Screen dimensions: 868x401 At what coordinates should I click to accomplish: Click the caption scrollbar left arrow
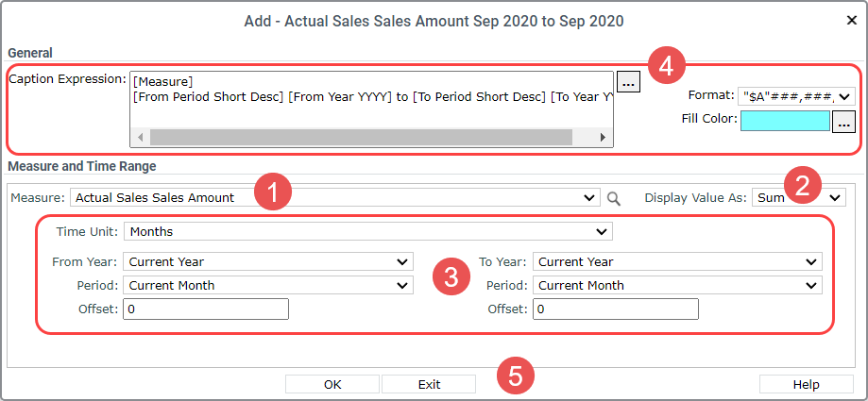pyautogui.click(x=140, y=137)
